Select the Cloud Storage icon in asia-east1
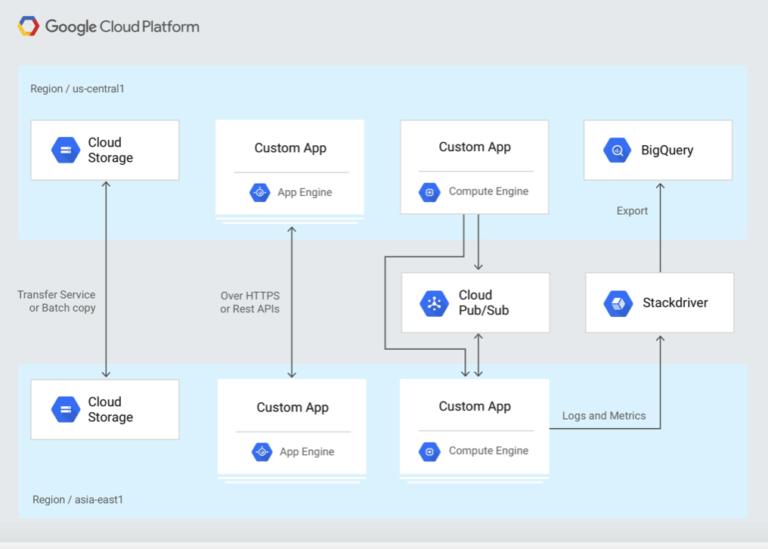The width and height of the screenshot is (768, 549). [x=66, y=409]
